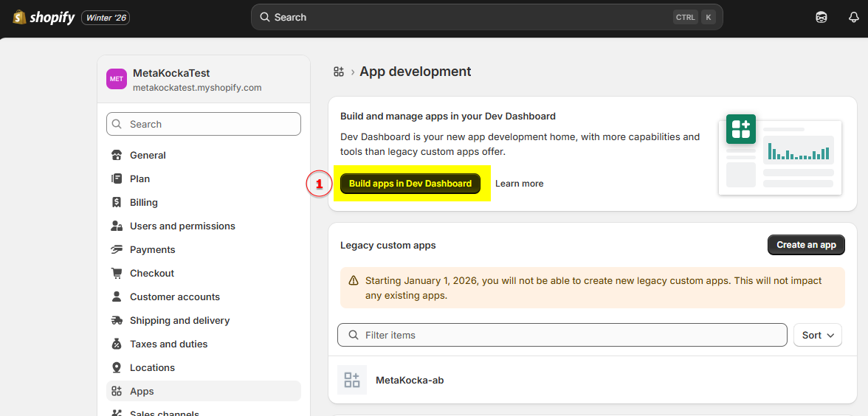Click the Legacy custom apps heading
This screenshot has height=416, width=868.
[388, 245]
